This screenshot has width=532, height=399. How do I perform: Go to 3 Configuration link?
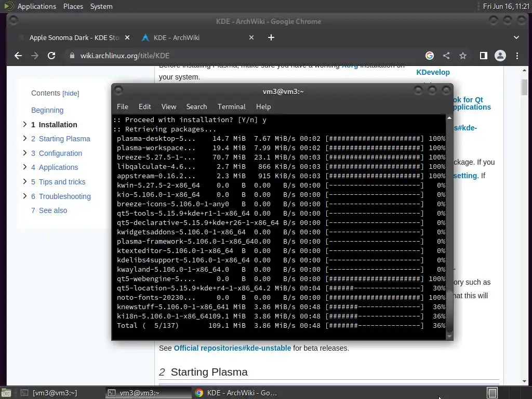pyautogui.click(x=56, y=153)
